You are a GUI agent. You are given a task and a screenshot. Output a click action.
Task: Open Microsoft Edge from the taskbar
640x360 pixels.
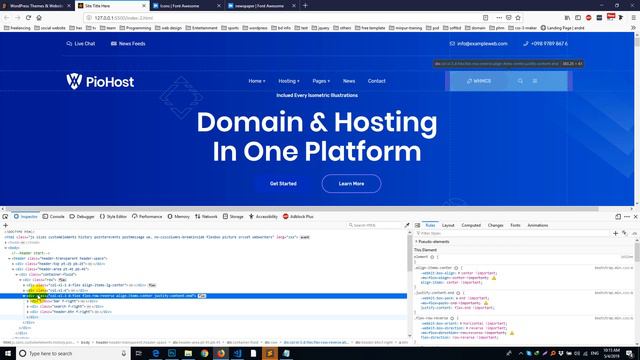(156, 353)
